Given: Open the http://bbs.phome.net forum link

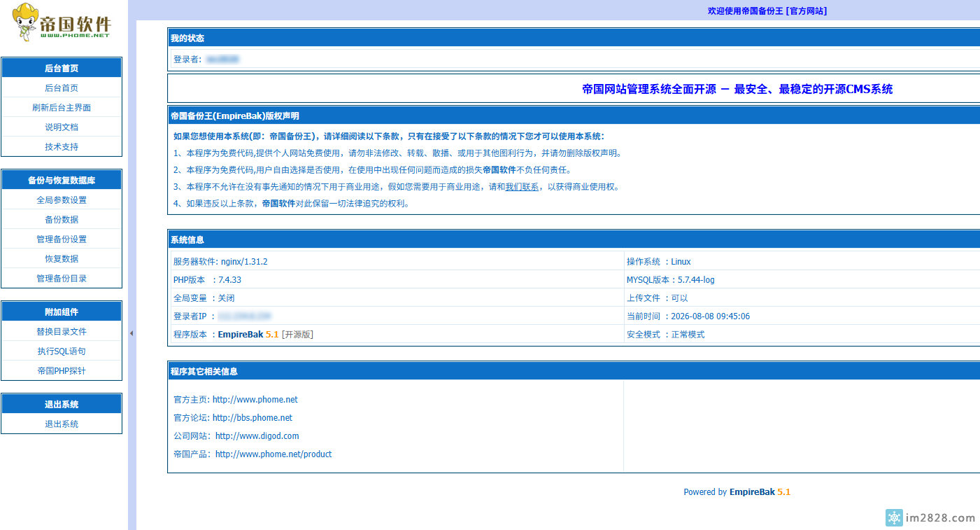Looking at the screenshot, I should pos(253,418).
